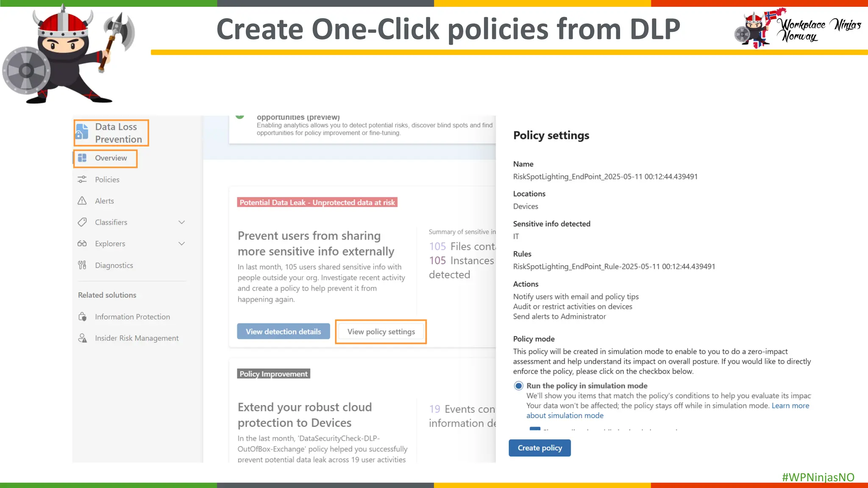Image resolution: width=868 pixels, height=488 pixels.
Task: Click the Information Protection lock icon
Action: tap(83, 317)
